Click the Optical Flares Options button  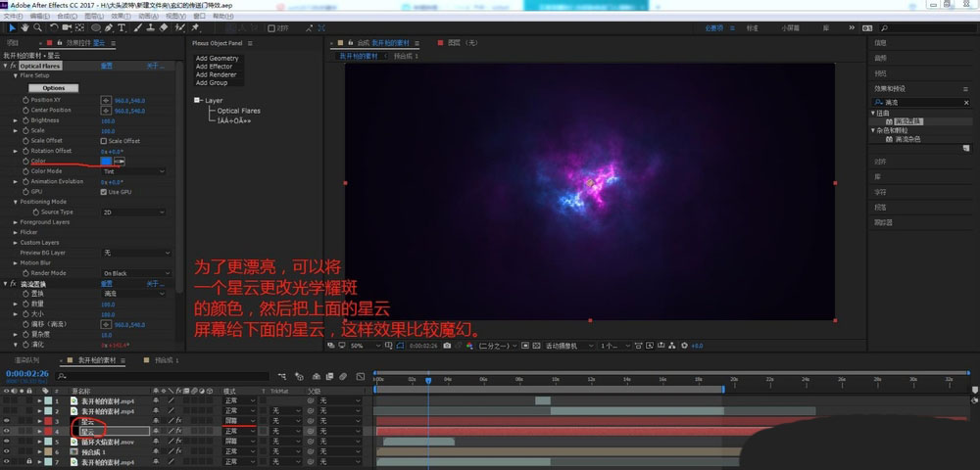coord(54,88)
